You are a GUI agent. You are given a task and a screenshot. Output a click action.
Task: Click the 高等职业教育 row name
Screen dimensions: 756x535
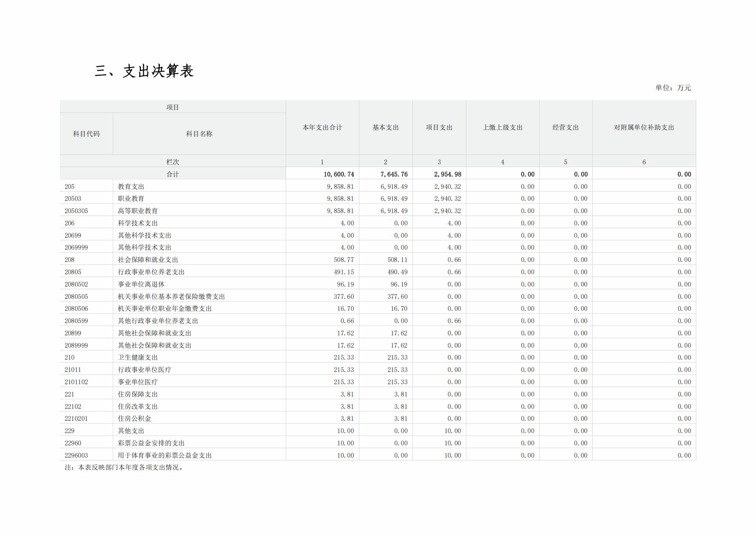138,211
